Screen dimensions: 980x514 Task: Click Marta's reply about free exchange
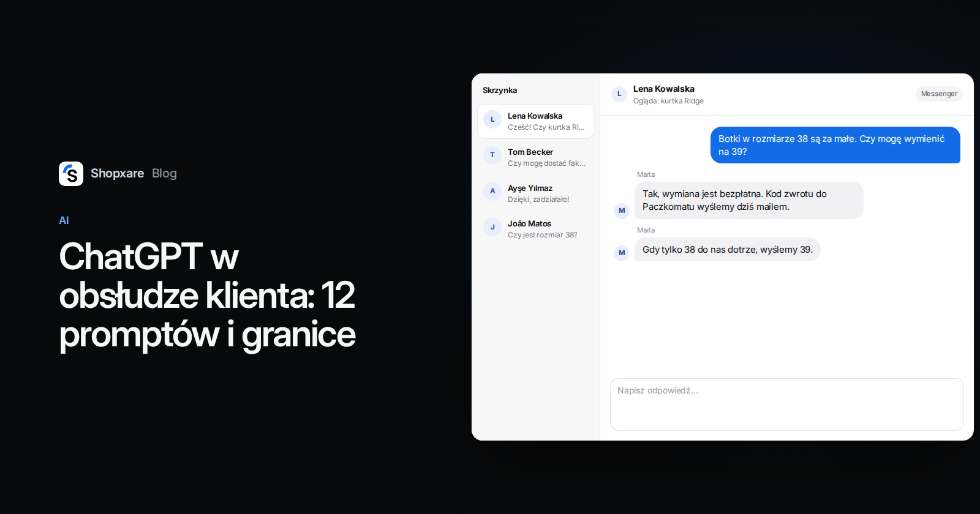coord(748,200)
